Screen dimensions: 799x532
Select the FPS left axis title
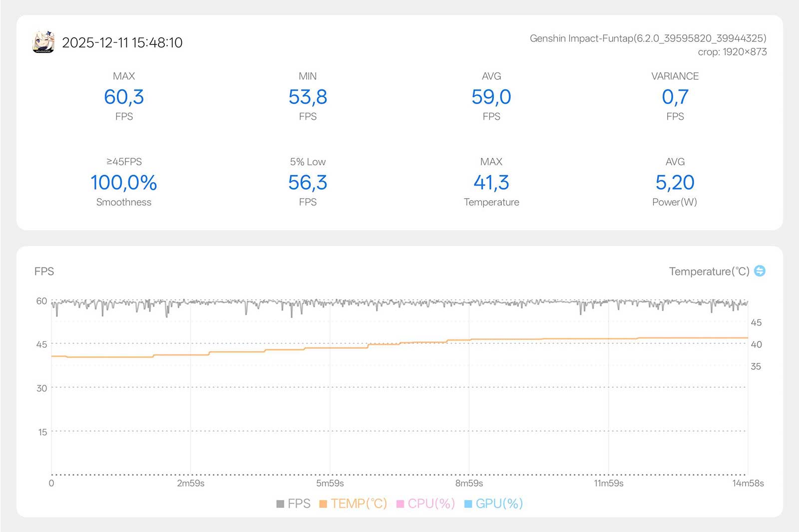tap(44, 271)
